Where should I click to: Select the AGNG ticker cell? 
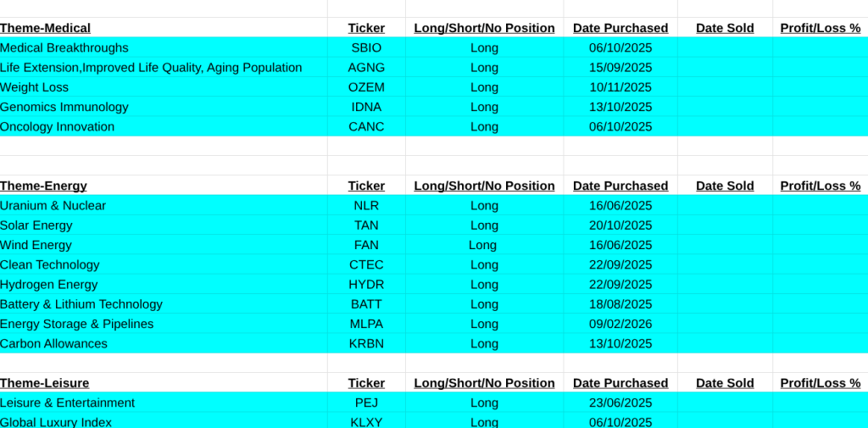[366, 68]
